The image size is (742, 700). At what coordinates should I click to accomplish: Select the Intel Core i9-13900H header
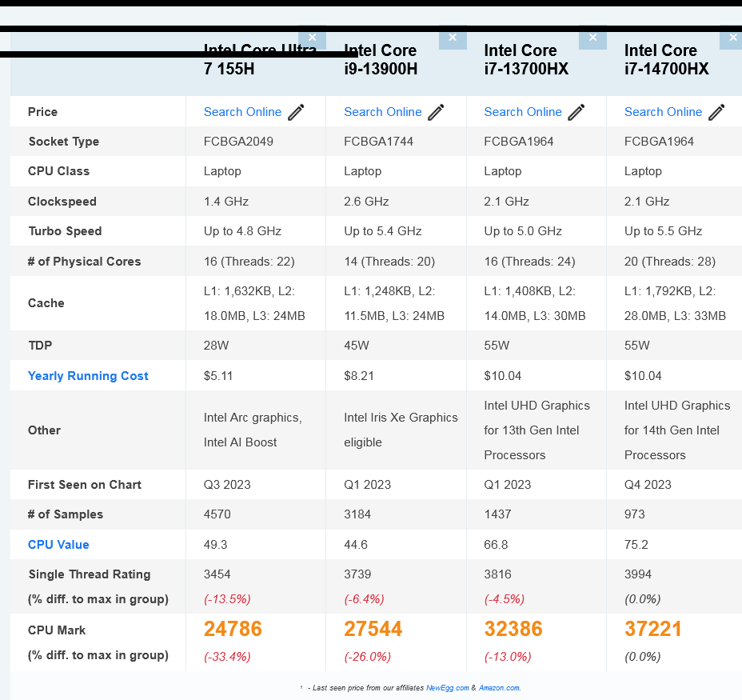click(x=381, y=60)
